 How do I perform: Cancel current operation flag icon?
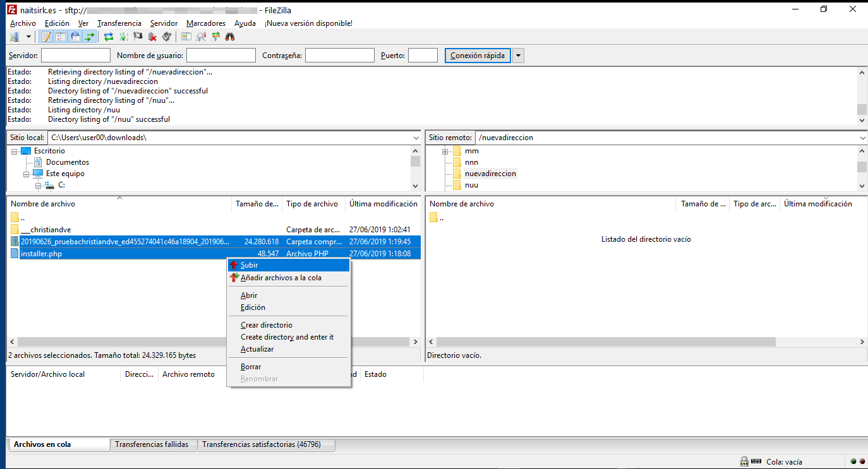[138, 37]
